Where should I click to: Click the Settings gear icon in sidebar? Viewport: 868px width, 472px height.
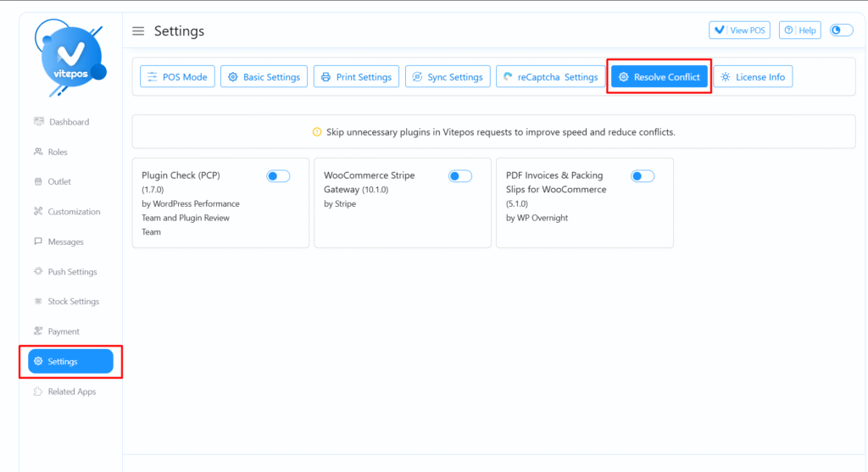click(38, 361)
